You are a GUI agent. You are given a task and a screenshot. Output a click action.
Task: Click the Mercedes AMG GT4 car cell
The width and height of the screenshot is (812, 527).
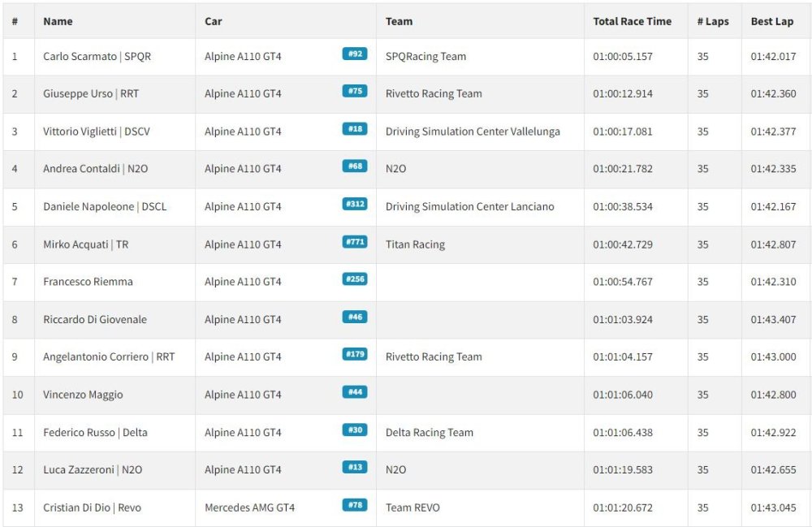pyautogui.click(x=249, y=508)
